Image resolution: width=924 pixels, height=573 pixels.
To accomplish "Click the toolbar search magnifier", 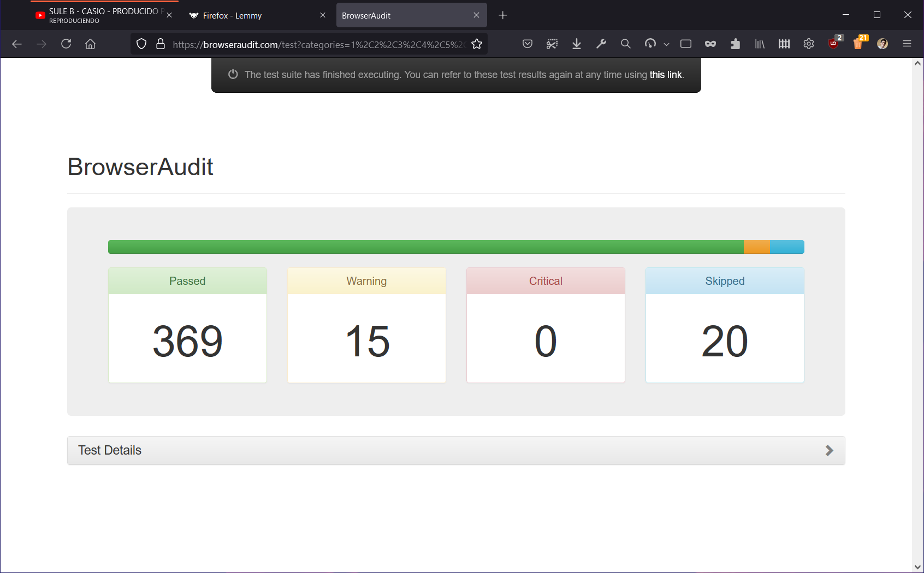I will click(x=626, y=44).
